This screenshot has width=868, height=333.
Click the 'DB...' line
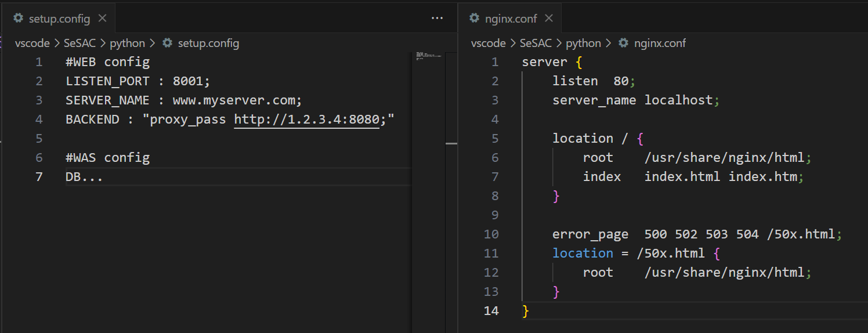tap(84, 177)
